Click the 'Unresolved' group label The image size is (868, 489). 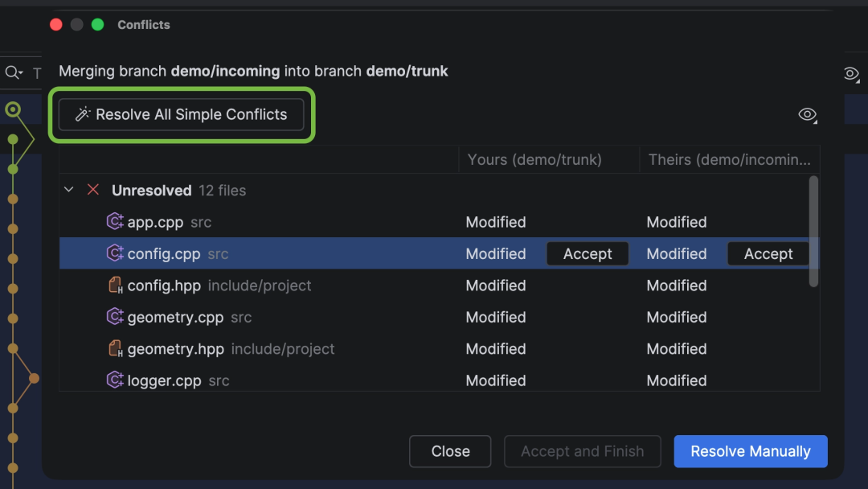pos(152,191)
